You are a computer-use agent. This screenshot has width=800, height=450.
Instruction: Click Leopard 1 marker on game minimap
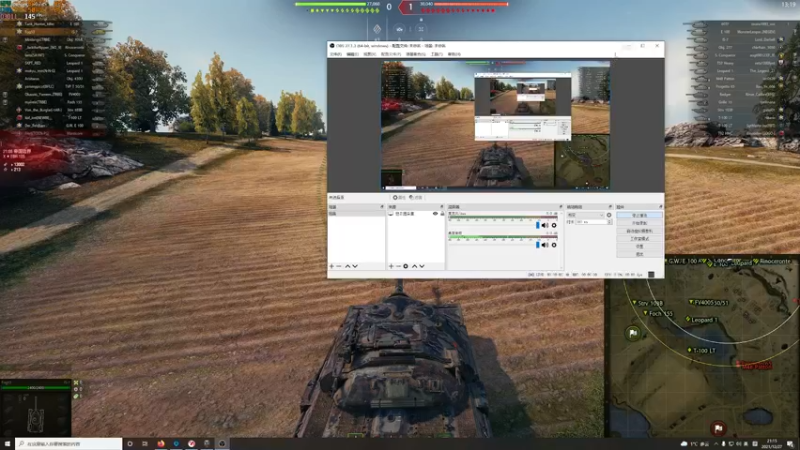(x=702, y=319)
